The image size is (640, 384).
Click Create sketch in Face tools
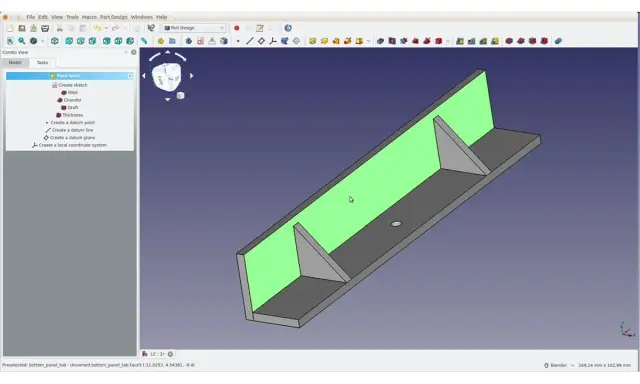(x=70, y=85)
